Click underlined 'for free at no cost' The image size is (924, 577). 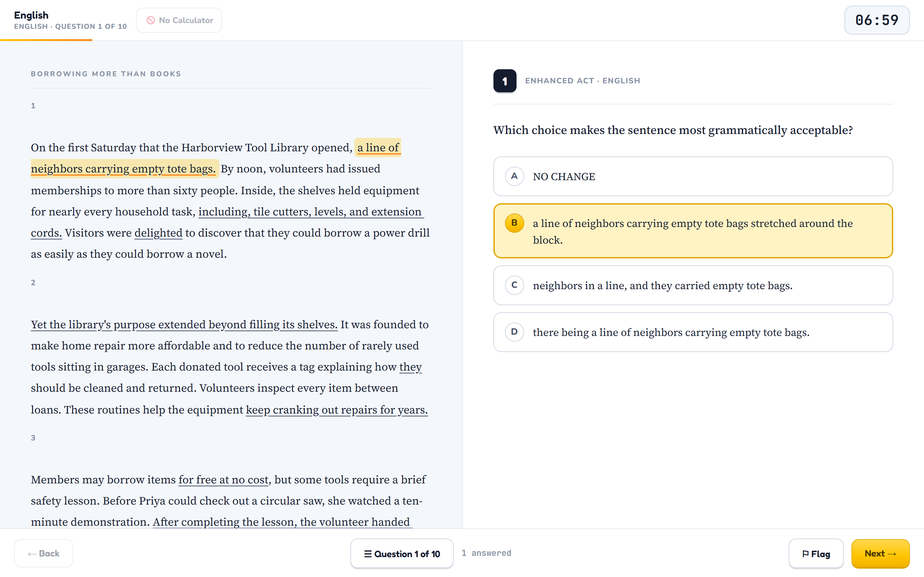coord(224,480)
